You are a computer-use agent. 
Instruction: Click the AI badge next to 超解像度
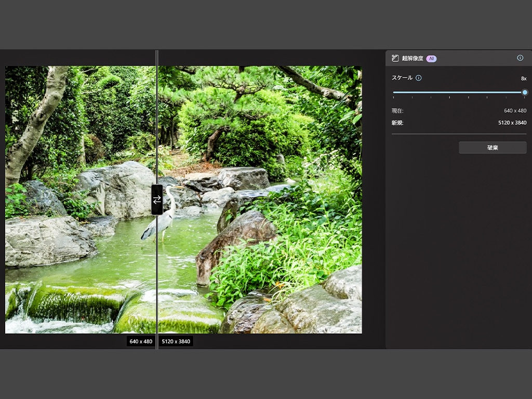431,59
